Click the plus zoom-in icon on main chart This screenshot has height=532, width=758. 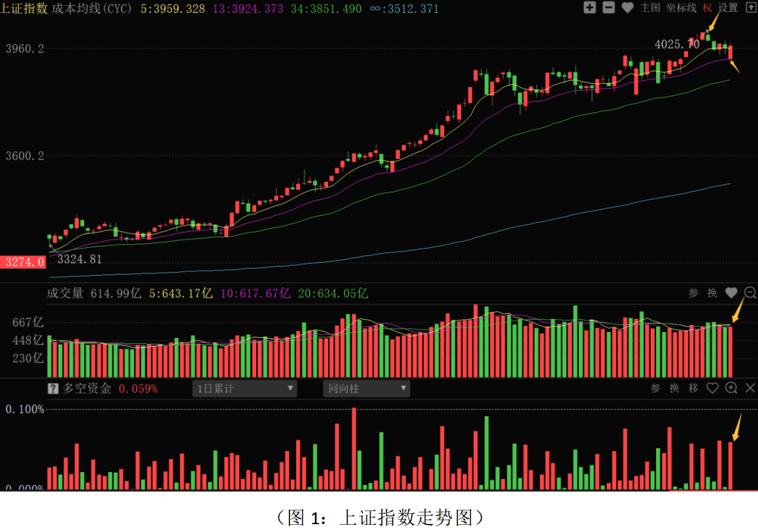[x=589, y=8]
